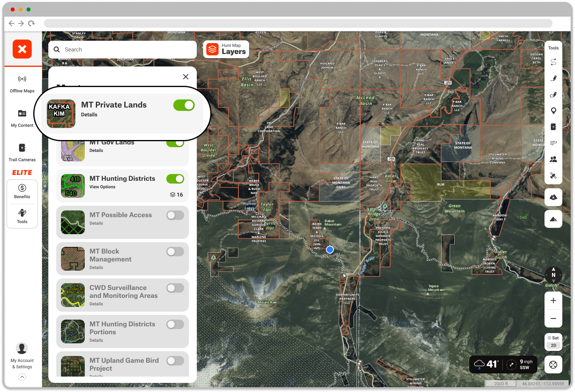Click the 3D mountain view button
The height and width of the screenshot is (392, 575).
tap(553, 219)
